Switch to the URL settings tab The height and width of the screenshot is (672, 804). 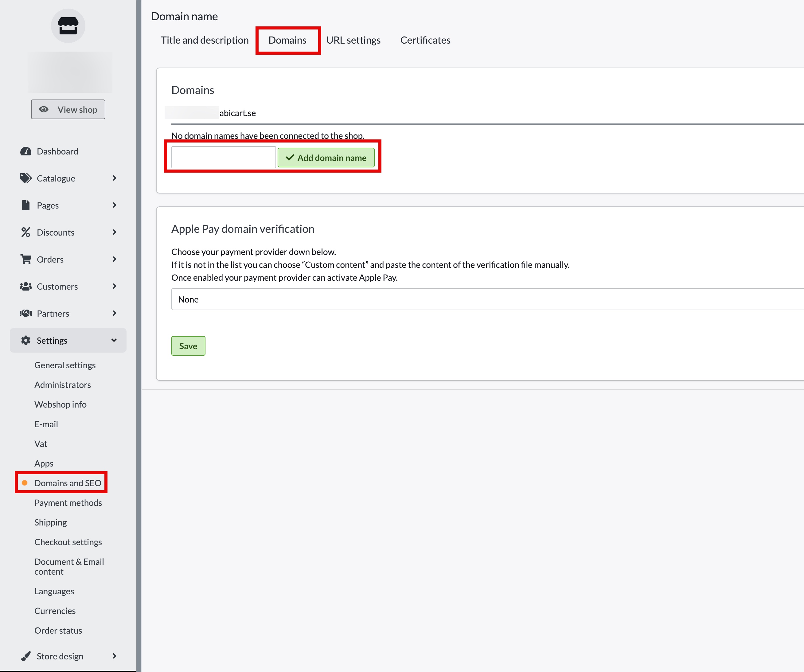353,40
